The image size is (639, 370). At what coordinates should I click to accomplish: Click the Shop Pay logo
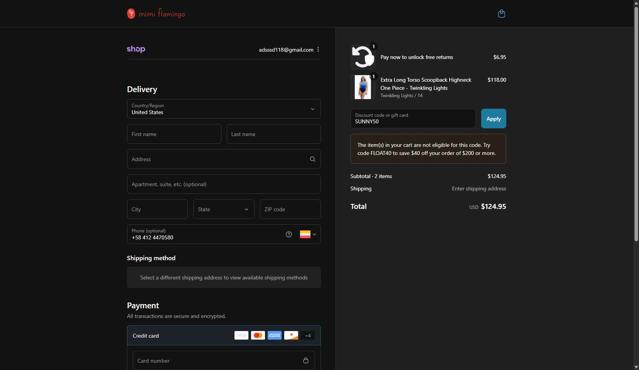[136, 49]
